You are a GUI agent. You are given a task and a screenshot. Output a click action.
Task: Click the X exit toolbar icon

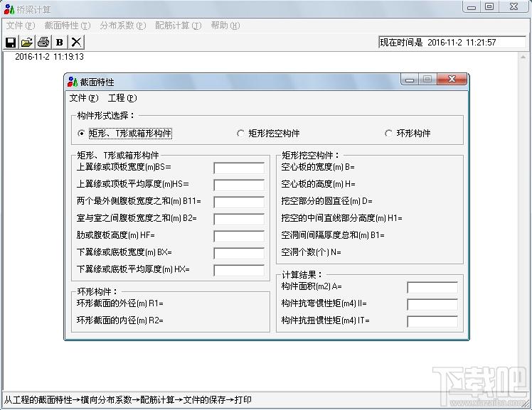76,43
